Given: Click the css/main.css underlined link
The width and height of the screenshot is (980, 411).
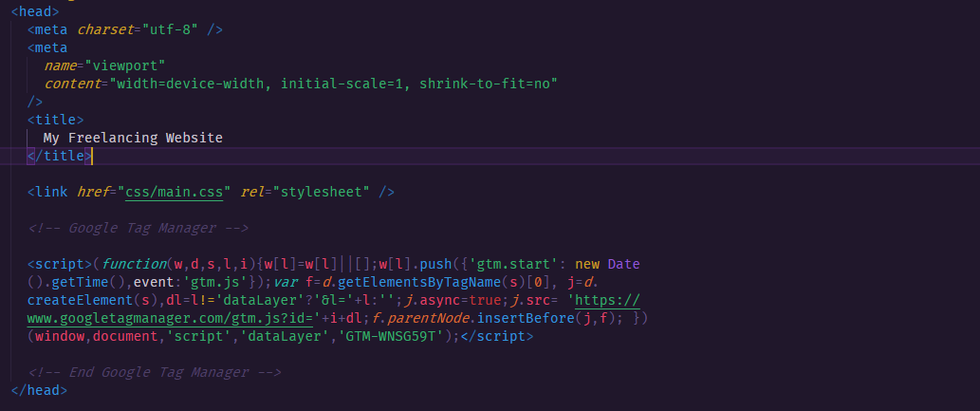Looking at the screenshot, I should pos(175,192).
